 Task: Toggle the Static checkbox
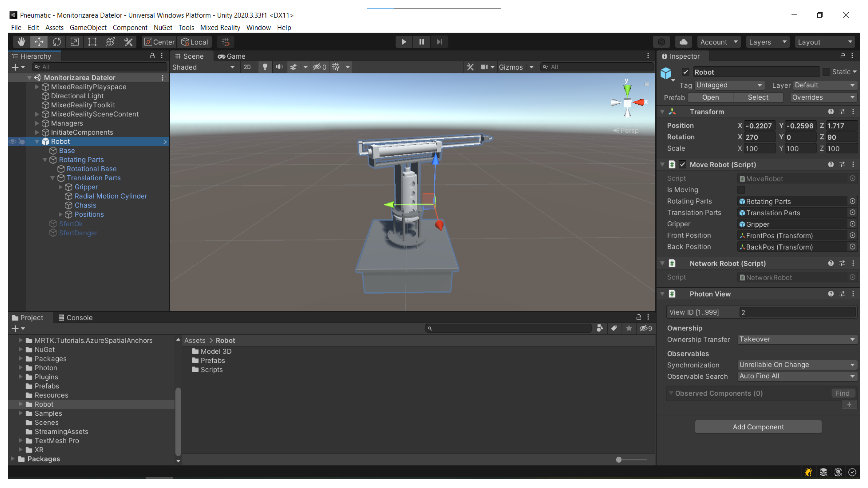tap(826, 72)
